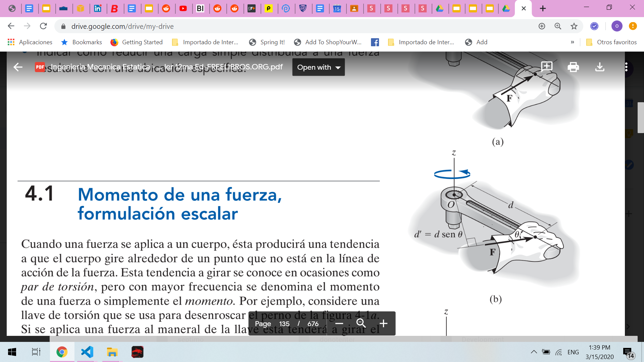Zoom in with the plus button
644x362 pixels.
[x=383, y=323]
